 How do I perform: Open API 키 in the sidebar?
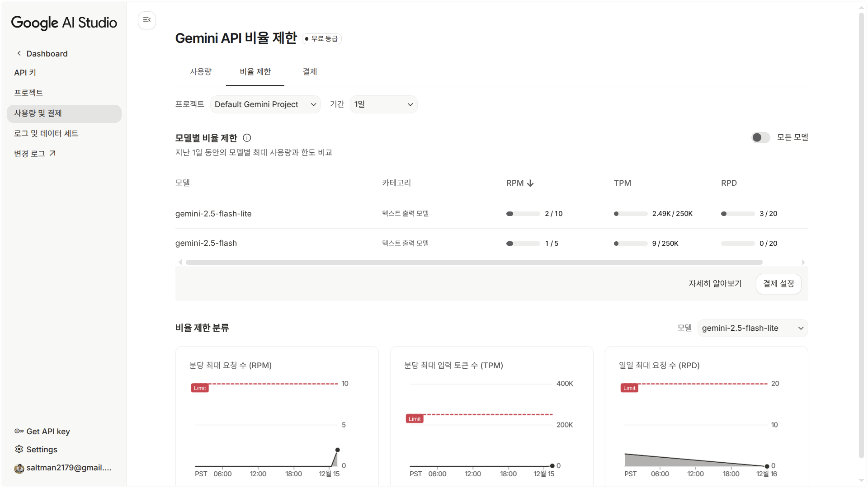(x=25, y=72)
